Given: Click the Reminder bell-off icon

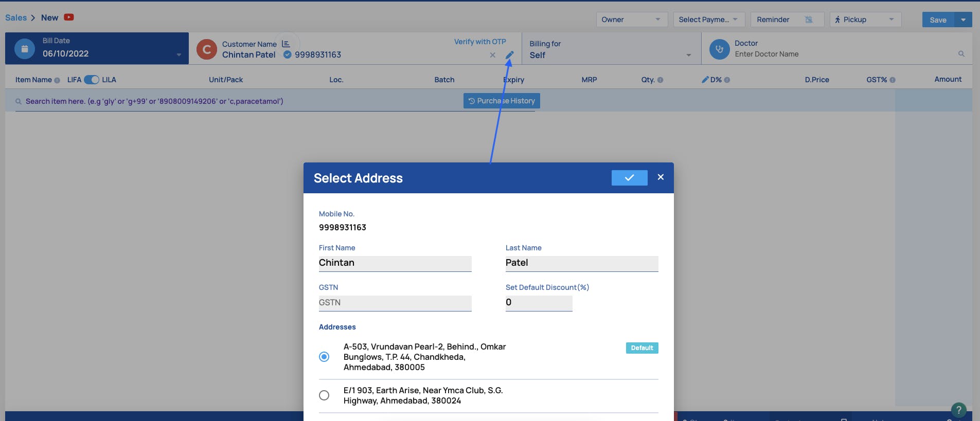Looking at the screenshot, I should (x=809, y=20).
